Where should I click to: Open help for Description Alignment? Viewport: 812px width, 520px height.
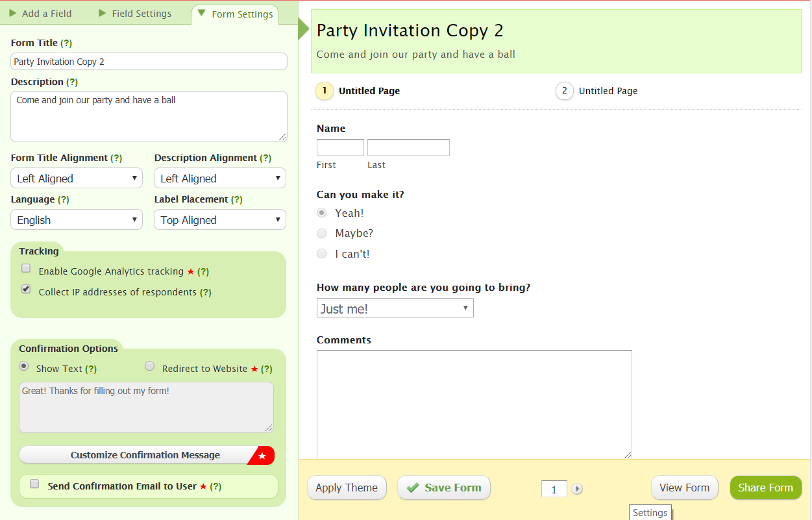(266, 158)
